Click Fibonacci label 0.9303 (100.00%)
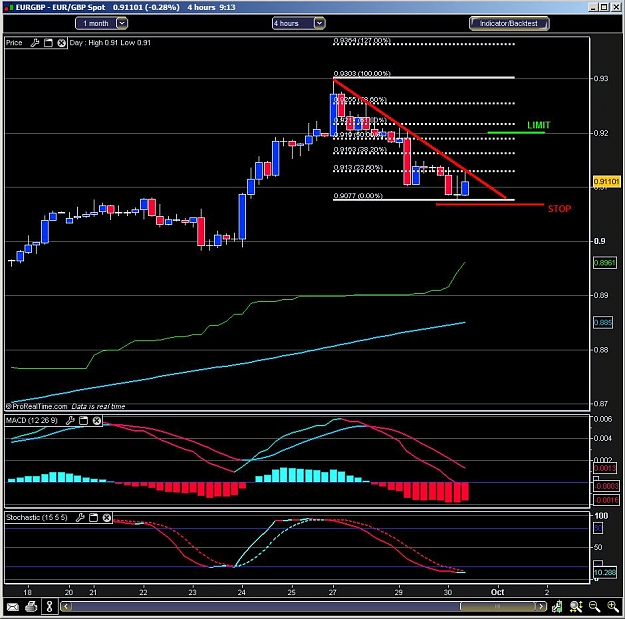 [x=362, y=74]
